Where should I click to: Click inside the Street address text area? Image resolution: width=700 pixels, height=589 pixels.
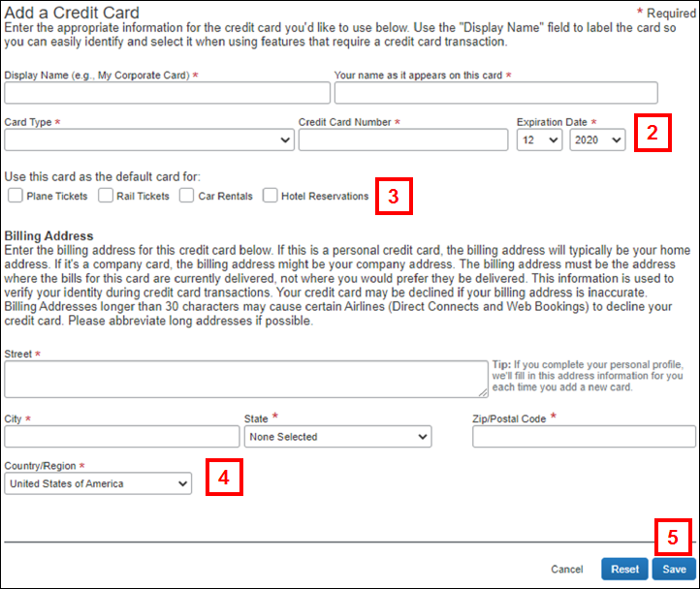tap(245, 379)
